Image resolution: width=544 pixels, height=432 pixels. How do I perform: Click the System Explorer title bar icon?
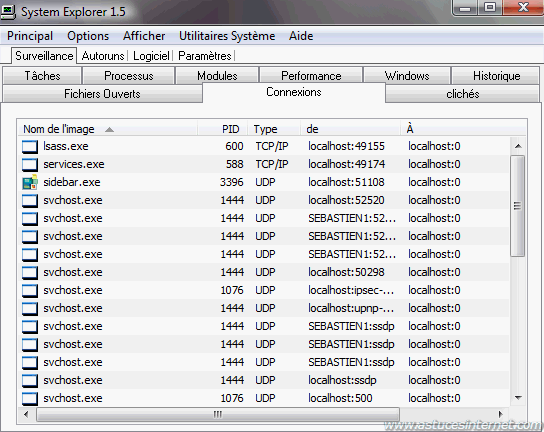(x=8, y=12)
